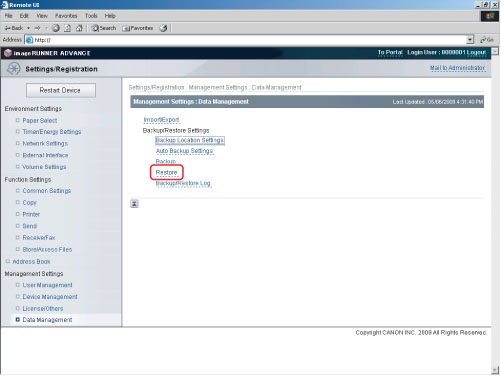The image size is (501, 376).
Task: Open Network Settings link
Action: (45, 143)
